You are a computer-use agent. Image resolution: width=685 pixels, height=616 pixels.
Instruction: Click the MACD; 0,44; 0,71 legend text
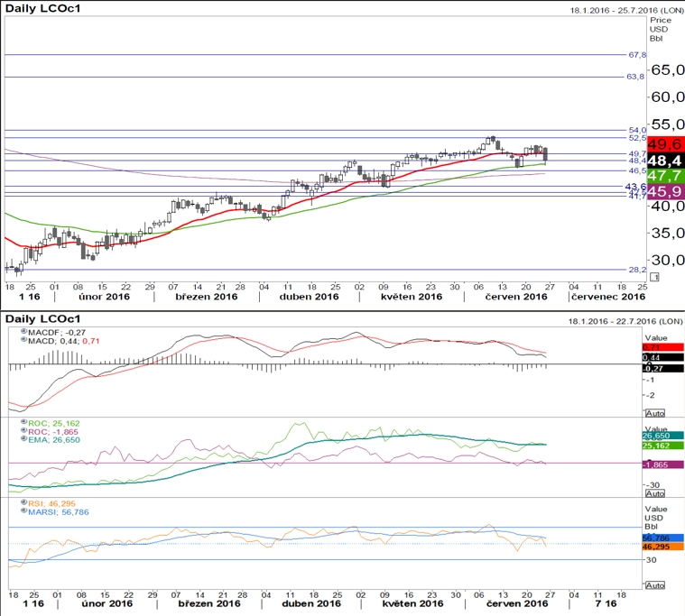[x=64, y=341]
